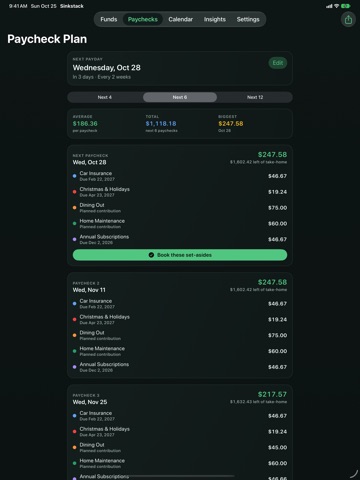Open Dining Out row in Nov 25 paycheck

click(180, 447)
